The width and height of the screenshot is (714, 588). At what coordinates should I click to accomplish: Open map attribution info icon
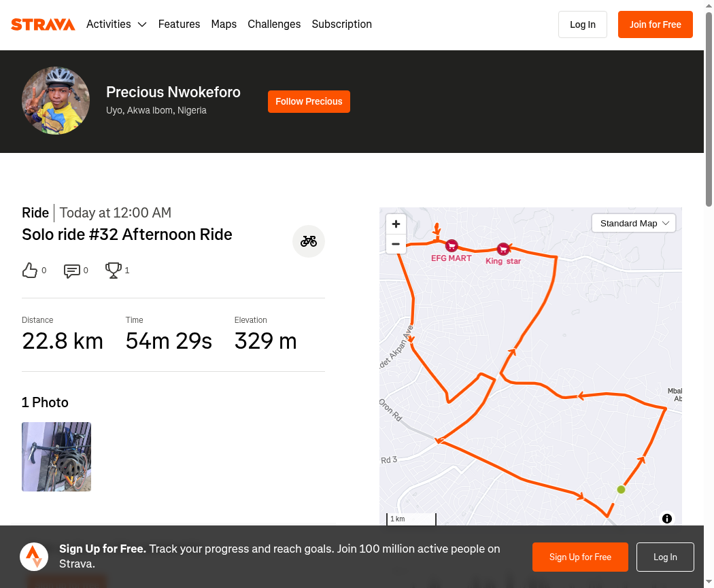click(x=666, y=519)
